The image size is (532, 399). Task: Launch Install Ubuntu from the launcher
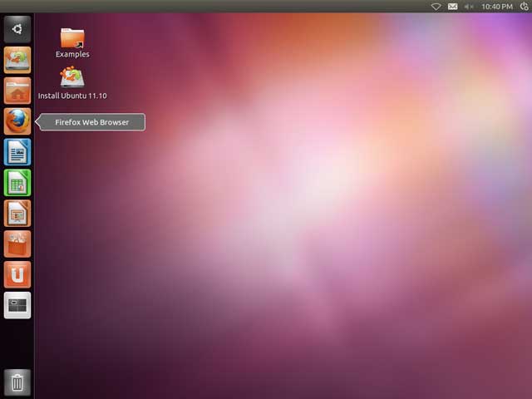pos(17,60)
